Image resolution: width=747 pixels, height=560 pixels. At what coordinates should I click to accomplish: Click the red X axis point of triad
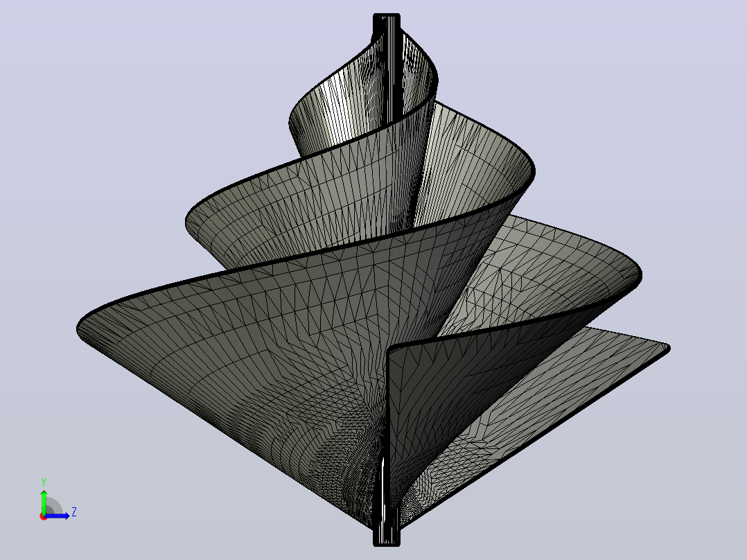tap(44, 516)
